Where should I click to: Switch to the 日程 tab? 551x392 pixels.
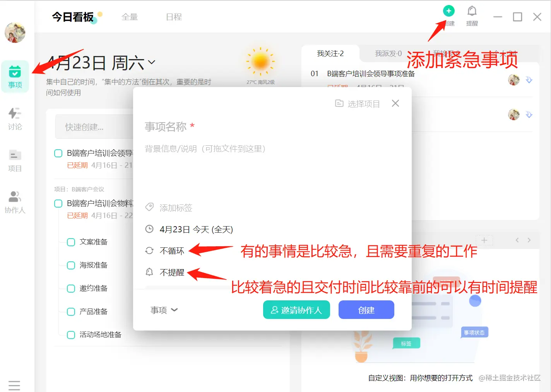[174, 17]
